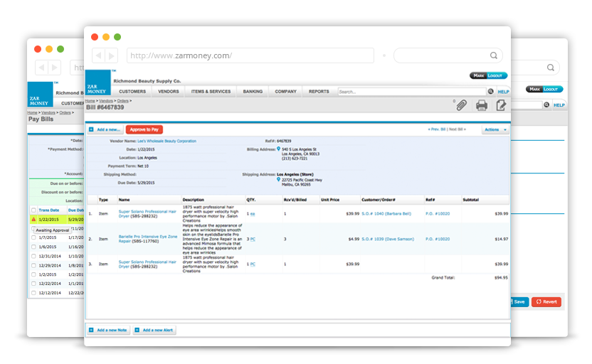The image size is (592, 364).
Task: Click the plus icon on Add a new Note
Action: [91, 330]
